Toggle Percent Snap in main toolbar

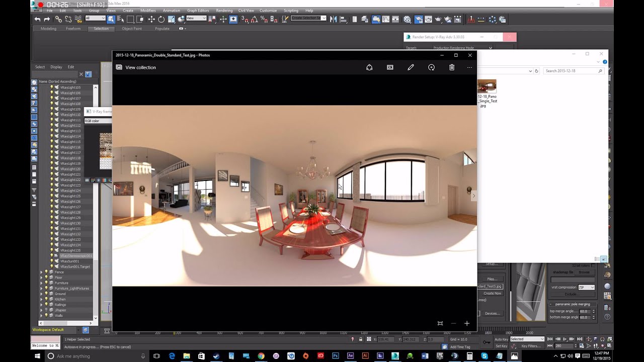264,19
